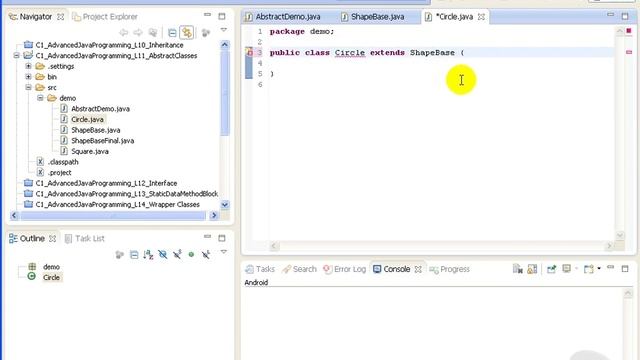Switch to Task List tab
This screenshot has height=360, width=640.
pyautogui.click(x=85, y=238)
